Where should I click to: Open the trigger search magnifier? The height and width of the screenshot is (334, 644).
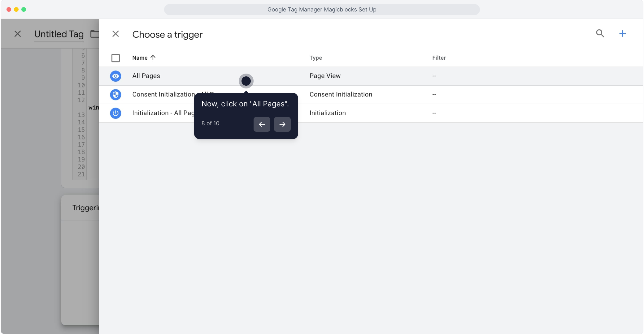pyautogui.click(x=600, y=33)
